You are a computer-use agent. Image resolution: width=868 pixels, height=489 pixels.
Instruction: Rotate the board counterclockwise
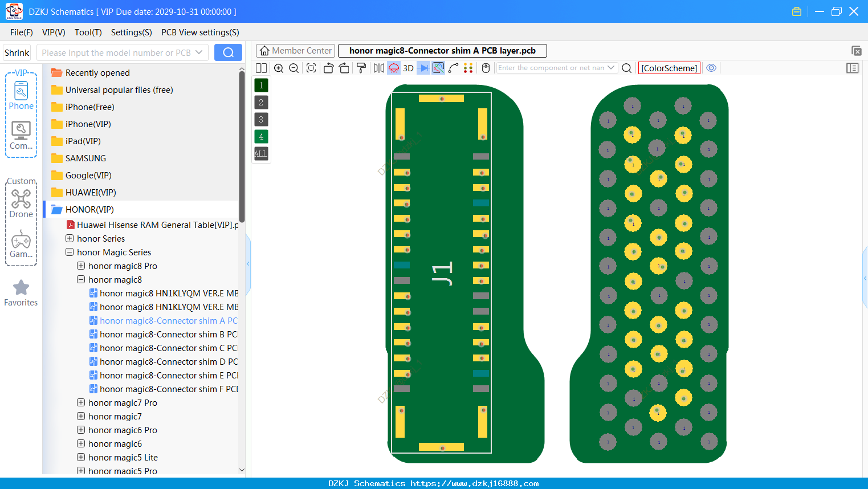pos(328,68)
